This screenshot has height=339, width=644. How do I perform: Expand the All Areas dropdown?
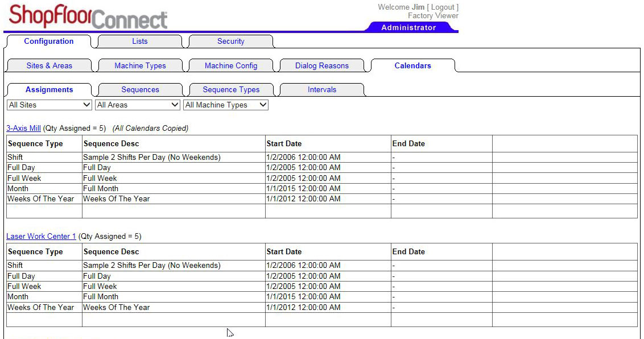pyautogui.click(x=138, y=105)
